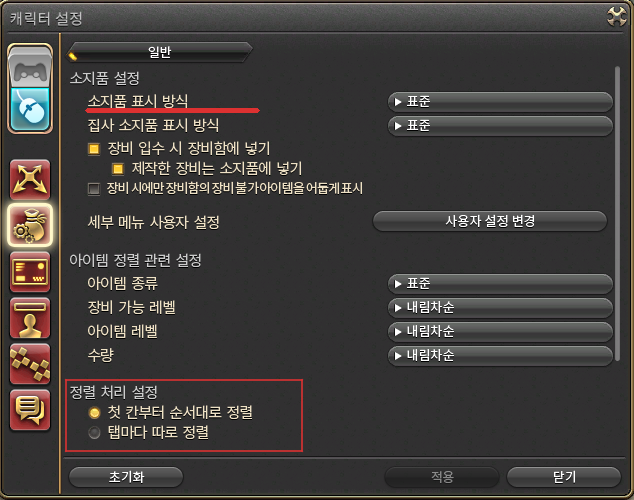Click the 사용자 설정 변경 button
Image resolution: width=634 pixels, height=500 pixels.
point(490,221)
